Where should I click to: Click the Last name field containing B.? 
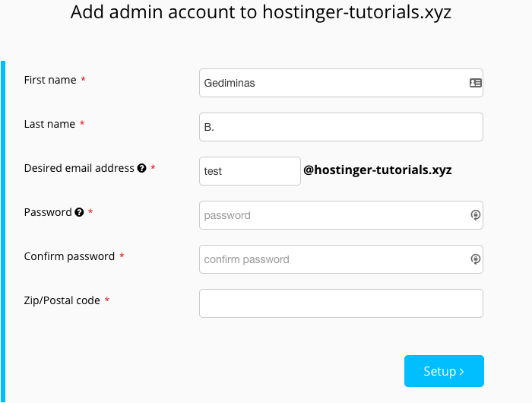(341, 127)
